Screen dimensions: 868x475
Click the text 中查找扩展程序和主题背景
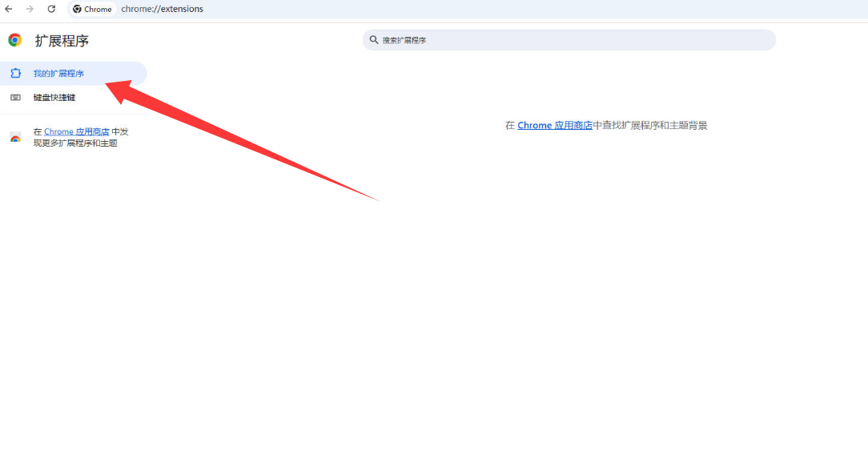650,125
